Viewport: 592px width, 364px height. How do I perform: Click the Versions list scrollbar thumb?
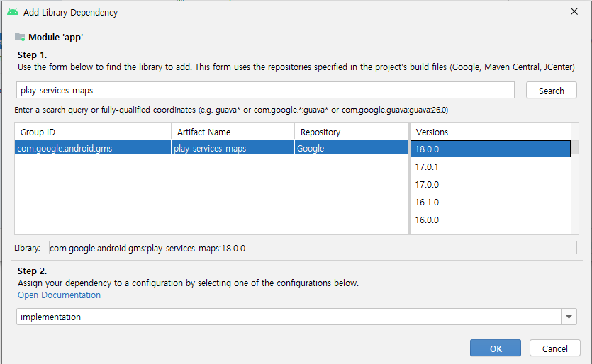pos(575,147)
